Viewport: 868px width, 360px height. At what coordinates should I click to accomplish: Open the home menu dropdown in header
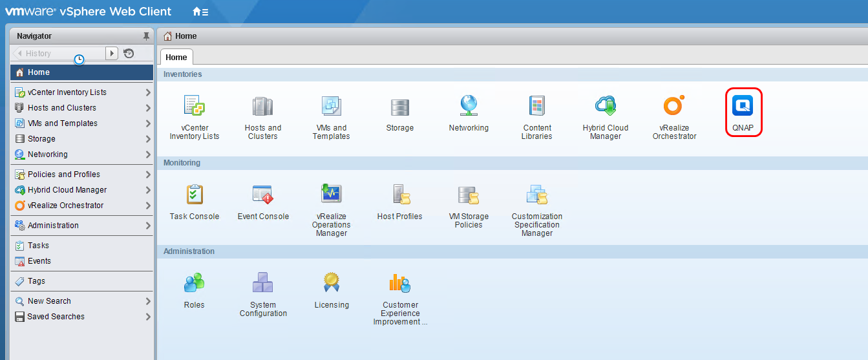[200, 12]
